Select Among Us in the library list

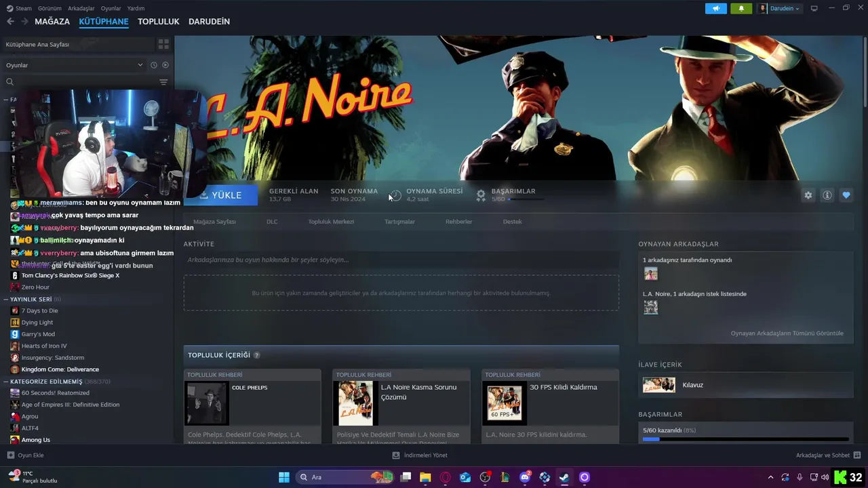tap(35, 440)
